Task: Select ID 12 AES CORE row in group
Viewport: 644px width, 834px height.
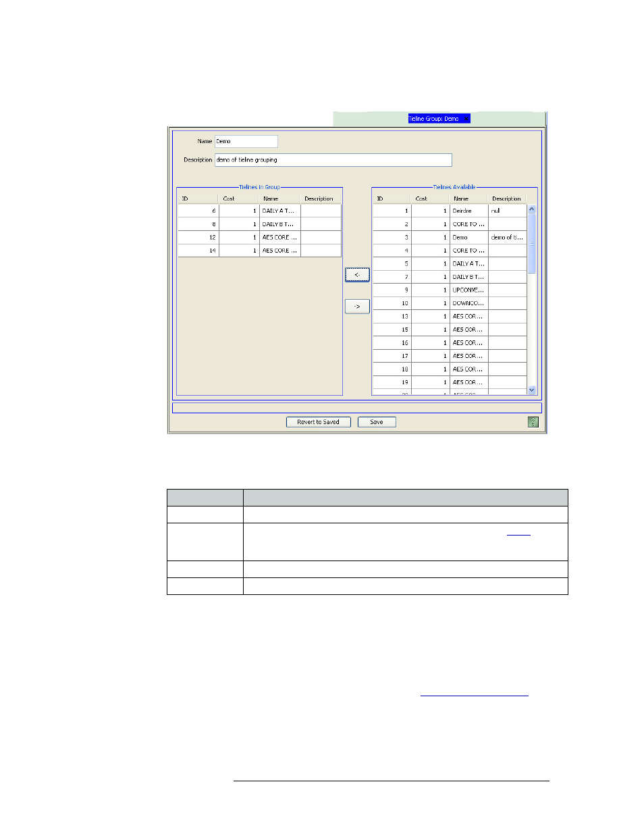Action: point(259,237)
